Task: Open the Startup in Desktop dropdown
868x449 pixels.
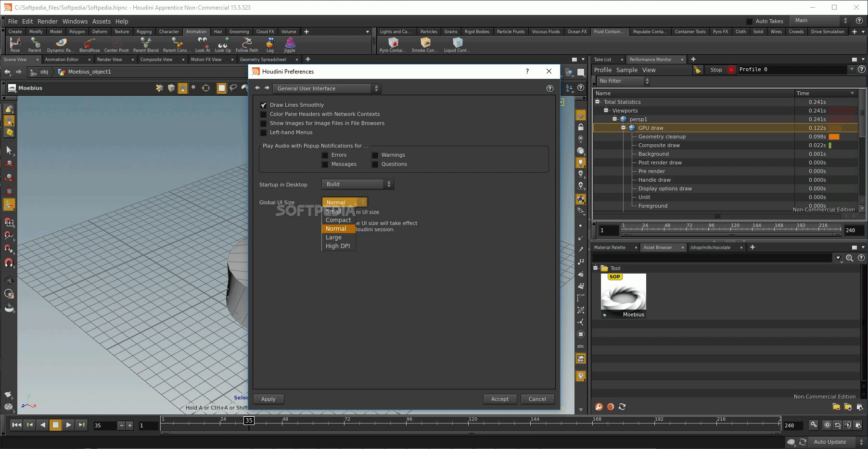Action: [x=357, y=184]
